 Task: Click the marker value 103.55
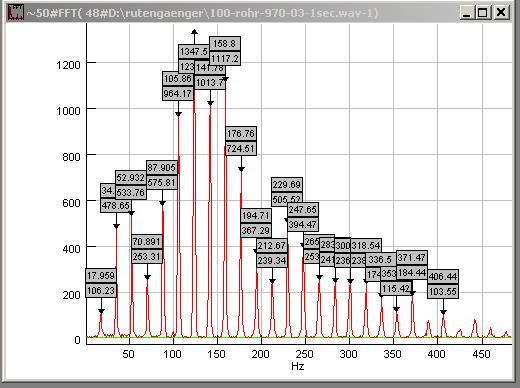pyautogui.click(x=443, y=291)
